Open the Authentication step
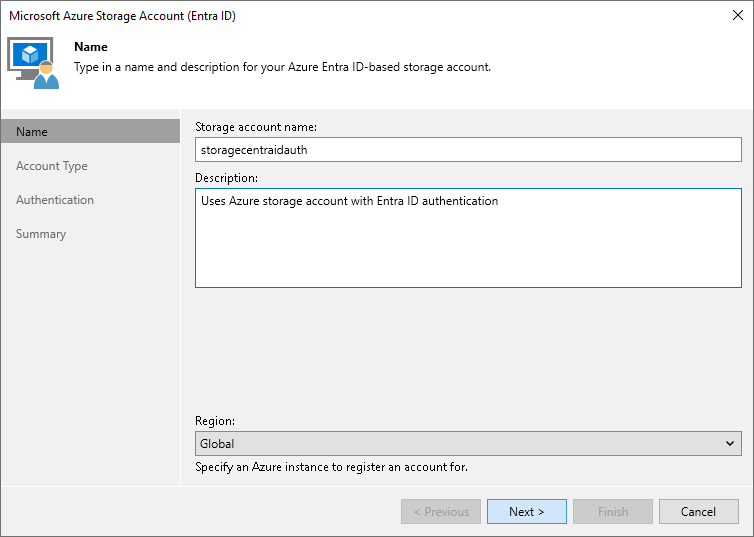754x537 pixels. (55, 200)
